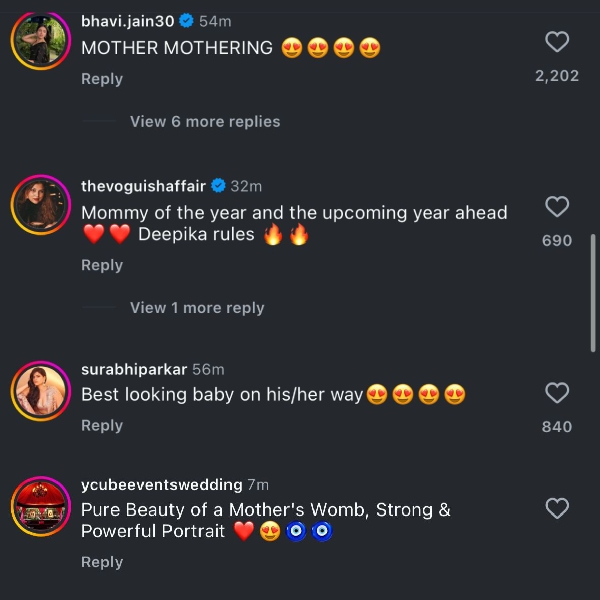The width and height of the screenshot is (600, 600).
Task: Expand View 6 more replies
Action: [x=205, y=122]
